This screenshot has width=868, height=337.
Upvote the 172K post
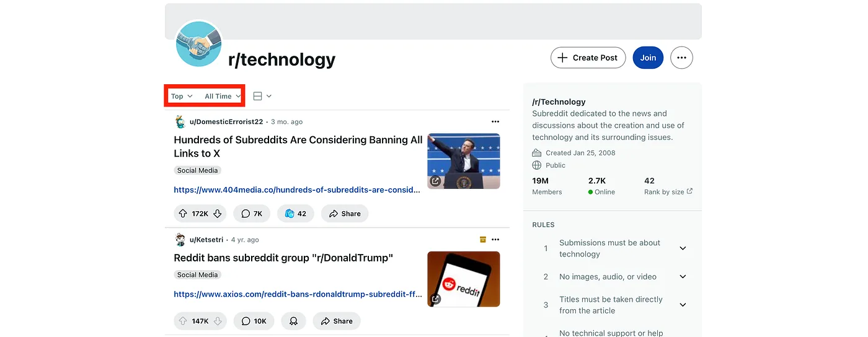(x=183, y=214)
